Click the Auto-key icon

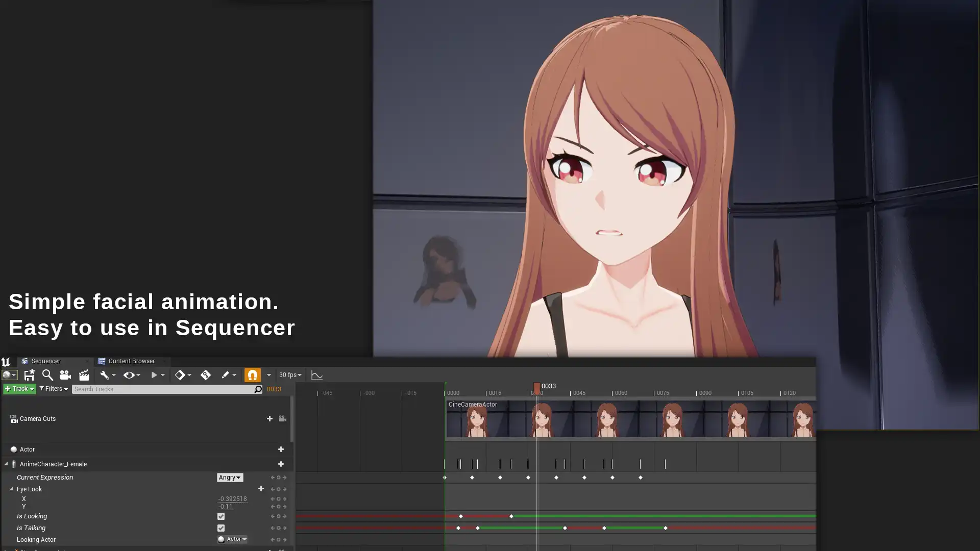coord(206,375)
